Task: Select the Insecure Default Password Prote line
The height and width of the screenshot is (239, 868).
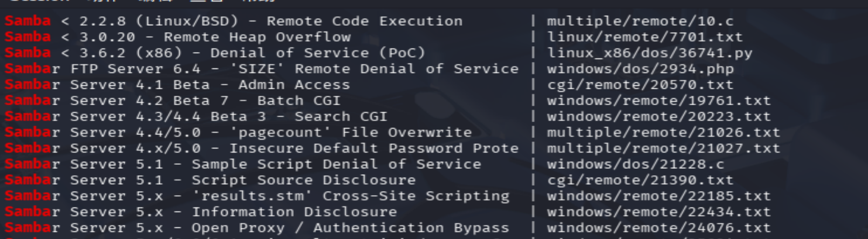Action: pos(262,148)
